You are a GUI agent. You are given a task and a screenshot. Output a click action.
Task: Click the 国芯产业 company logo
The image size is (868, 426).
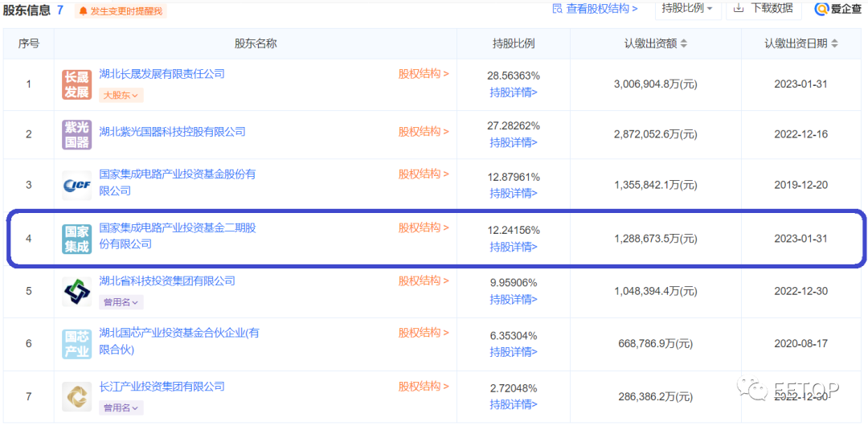pos(76,344)
